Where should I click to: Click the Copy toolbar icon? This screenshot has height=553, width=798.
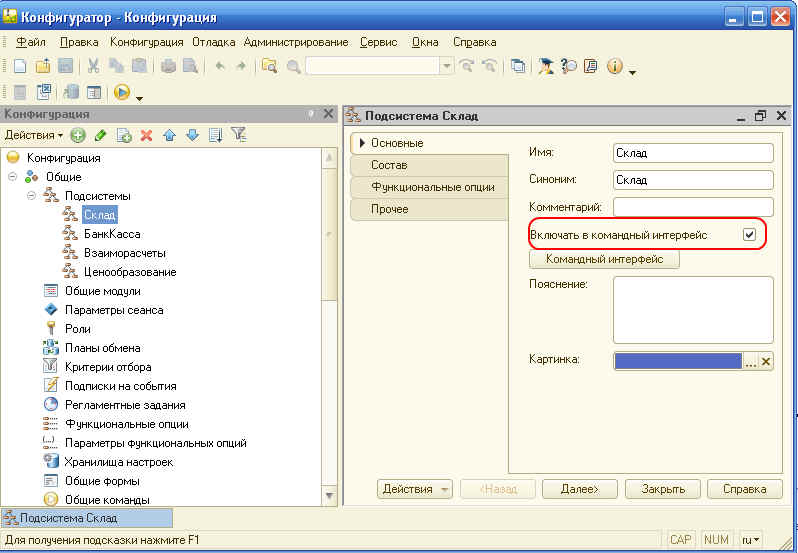(x=117, y=66)
